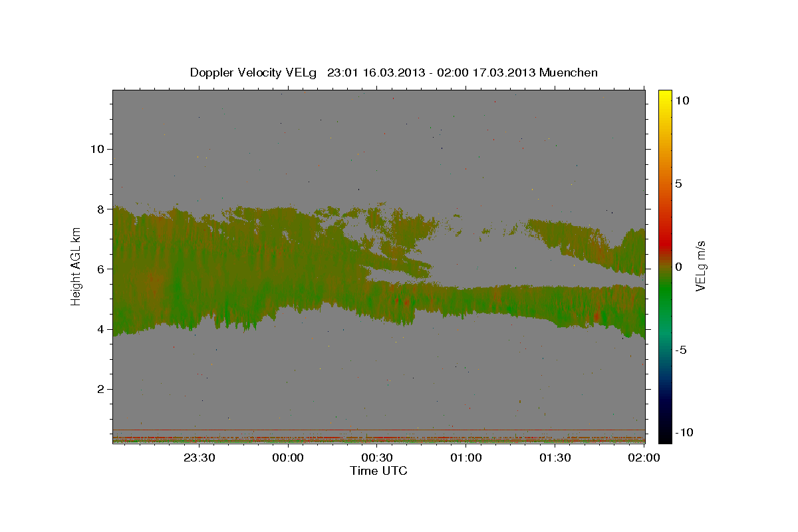The image size is (798, 532).
Task: Click the 23:30 time tick label
Action: point(199,458)
